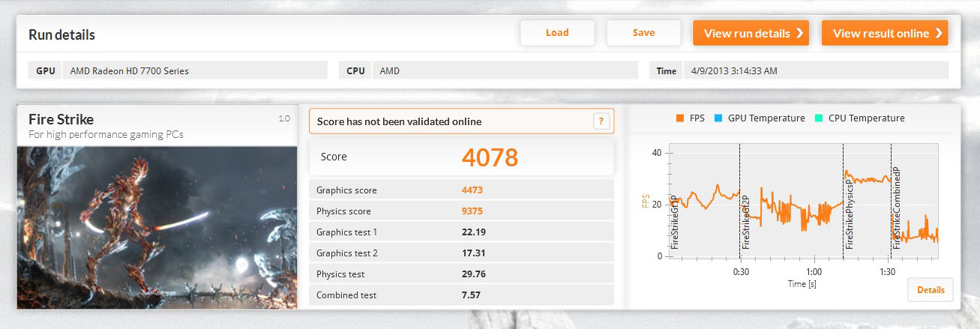Click the 'For high performance gaming PCs' subtitle

pyautogui.click(x=106, y=135)
